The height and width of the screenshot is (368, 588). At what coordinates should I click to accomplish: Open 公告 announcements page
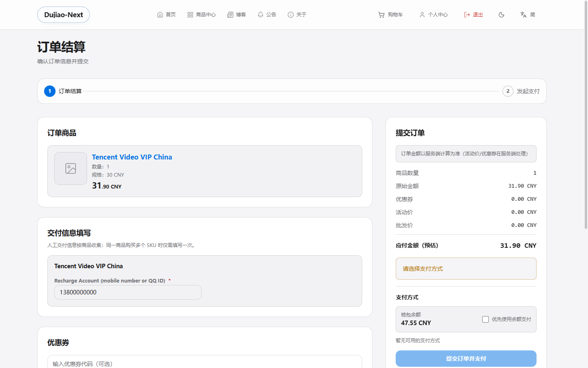click(271, 15)
